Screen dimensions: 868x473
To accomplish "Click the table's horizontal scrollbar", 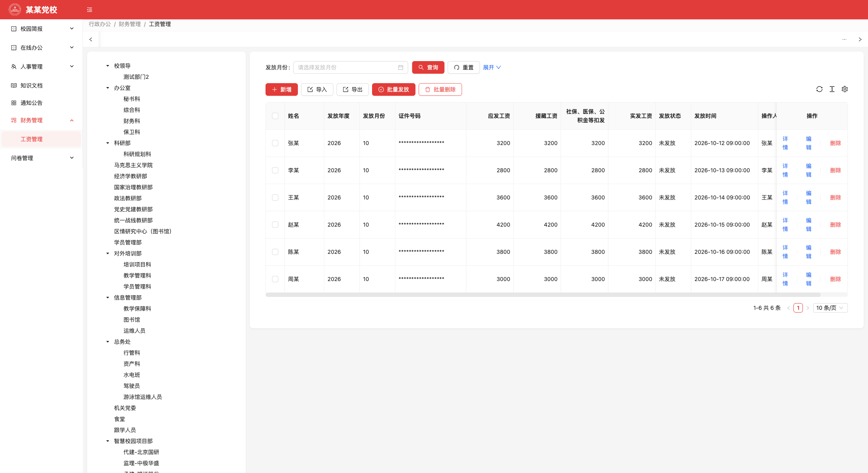I will point(543,295).
